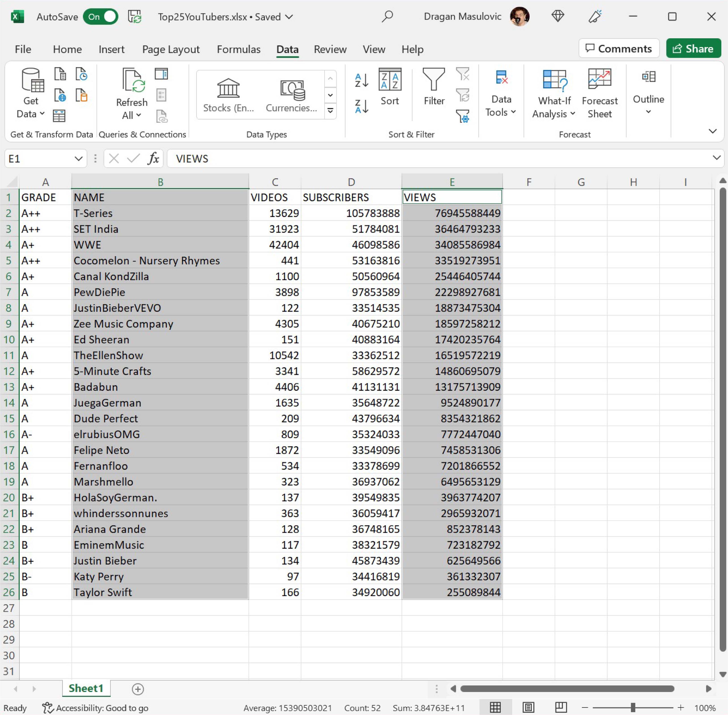Expand the Data Types gallery
The height and width of the screenshot is (715, 728).
(x=330, y=110)
